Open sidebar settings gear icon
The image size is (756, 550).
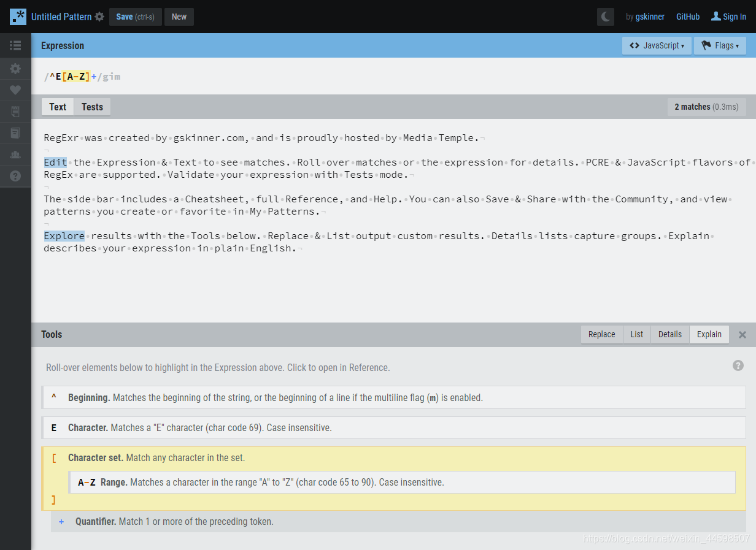coord(15,69)
